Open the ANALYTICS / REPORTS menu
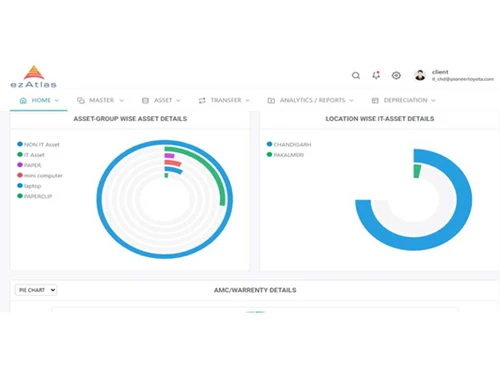500x375 pixels. [x=311, y=100]
